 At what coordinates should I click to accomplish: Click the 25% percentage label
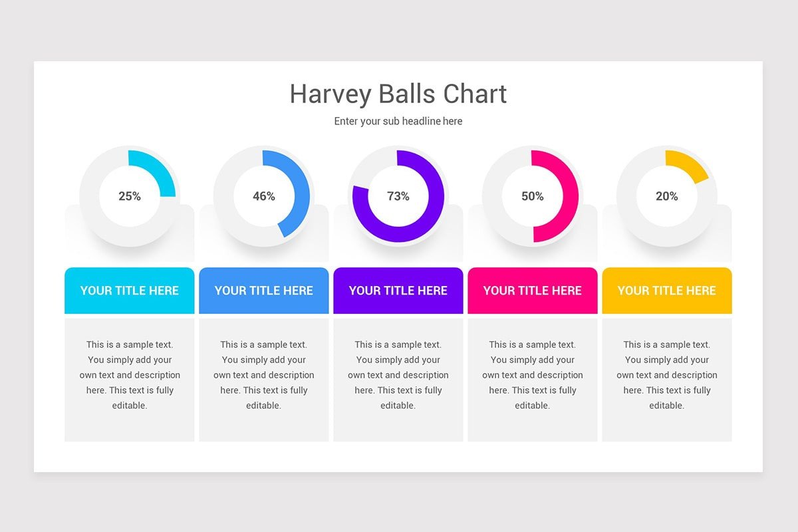(130, 196)
